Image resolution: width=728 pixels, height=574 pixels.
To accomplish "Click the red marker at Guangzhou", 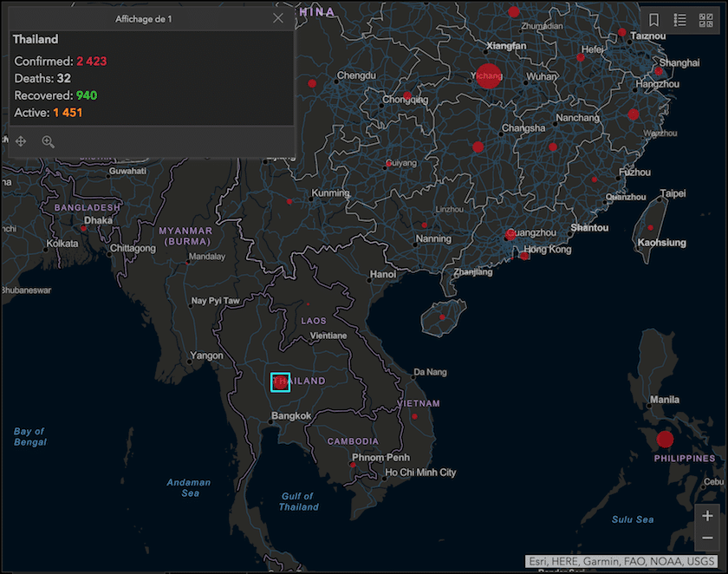I will coord(510,235).
